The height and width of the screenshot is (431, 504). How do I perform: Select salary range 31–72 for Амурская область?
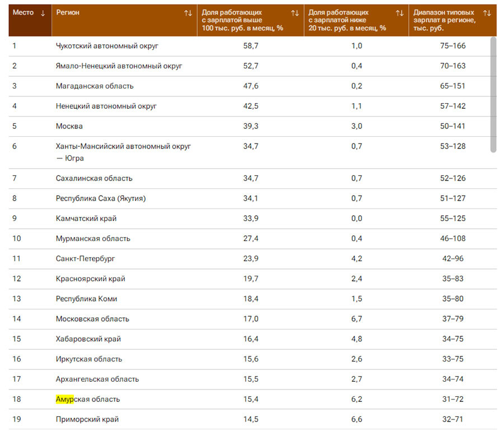point(452,399)
